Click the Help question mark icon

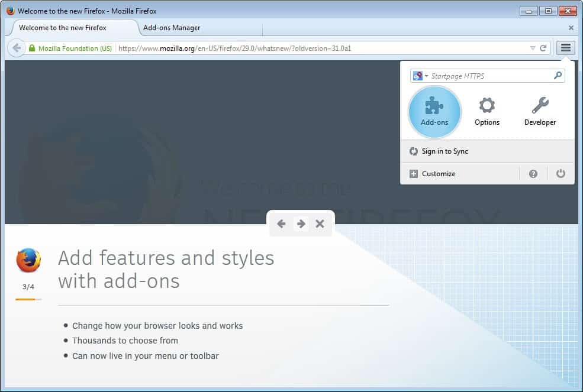coord(533,174)
